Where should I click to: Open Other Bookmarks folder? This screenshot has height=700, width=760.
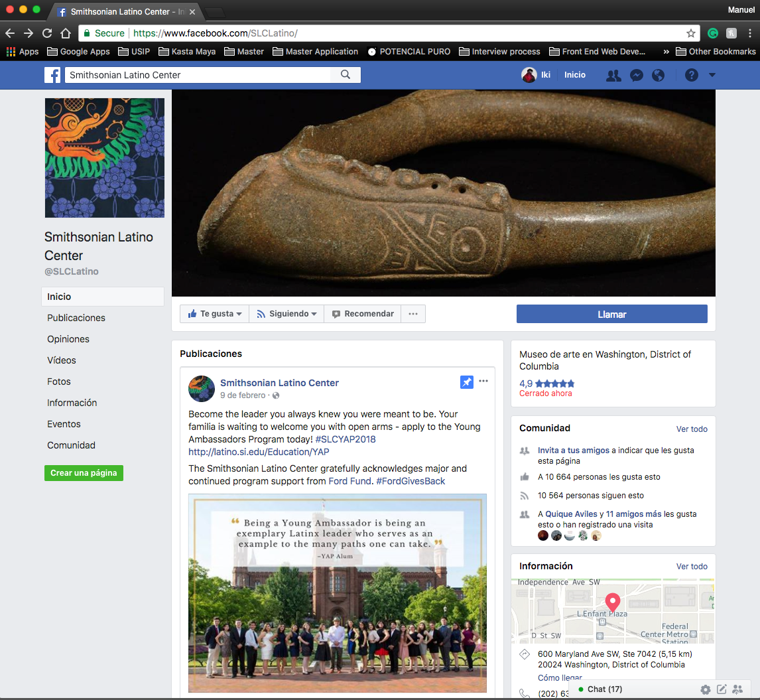pos(716,51)
